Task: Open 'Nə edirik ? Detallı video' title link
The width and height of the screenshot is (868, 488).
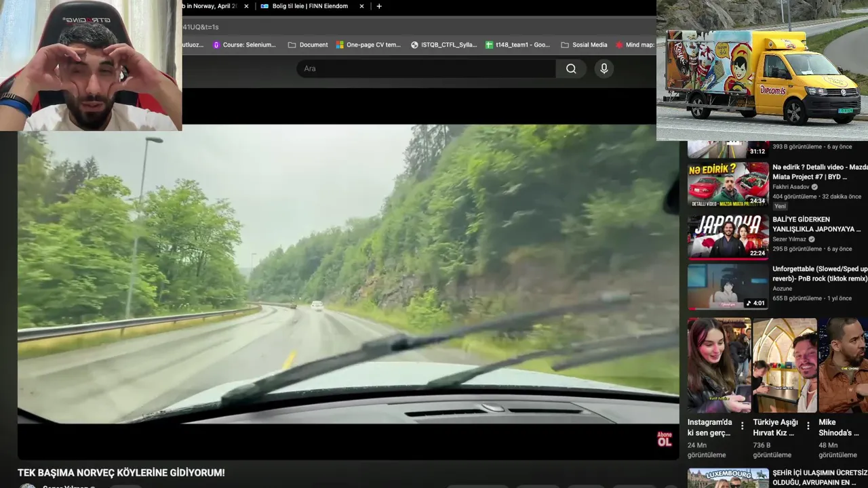Action: (x=820, y=172)
